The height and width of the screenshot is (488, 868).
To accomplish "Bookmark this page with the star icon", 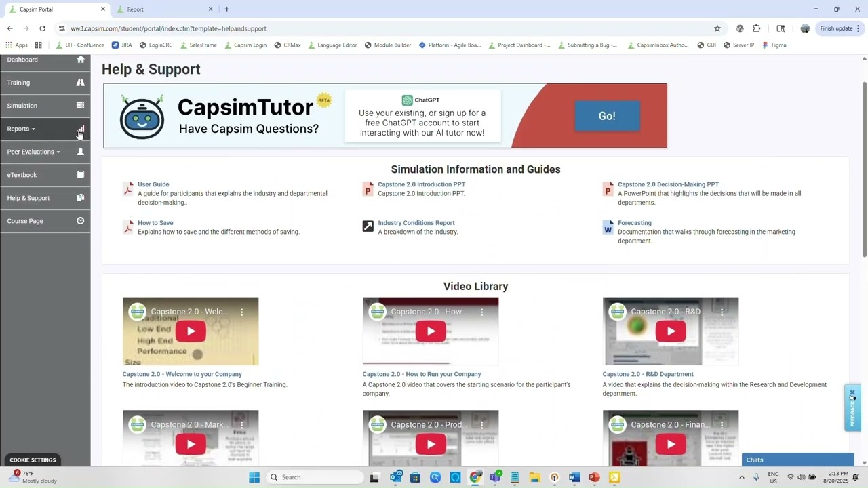I will [717, 28].
